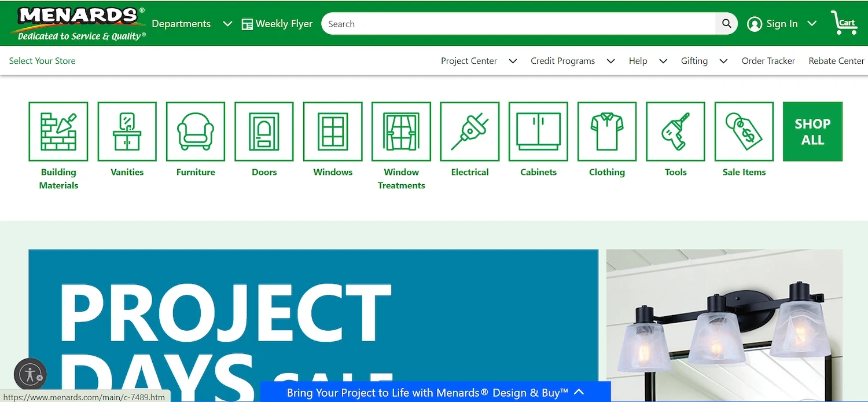Screen dimensions: 868x402
Task: Expand the Credit Programs chevron
Action: coord(610,61)
